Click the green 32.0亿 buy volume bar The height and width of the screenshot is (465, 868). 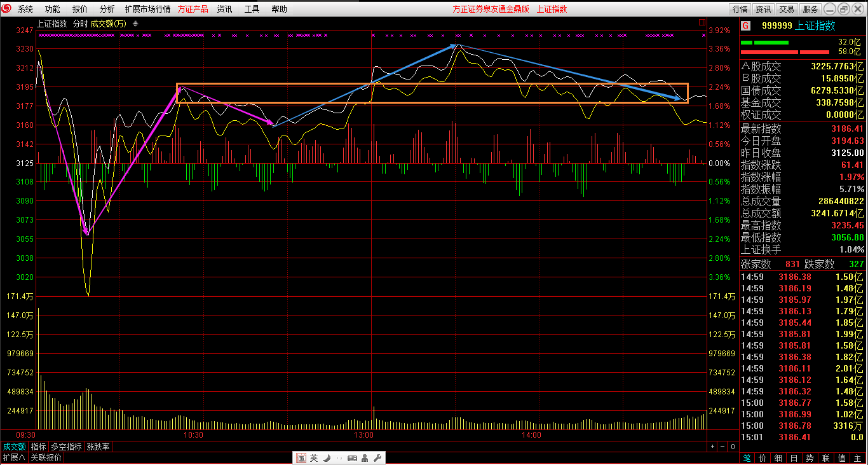[764, 43]
